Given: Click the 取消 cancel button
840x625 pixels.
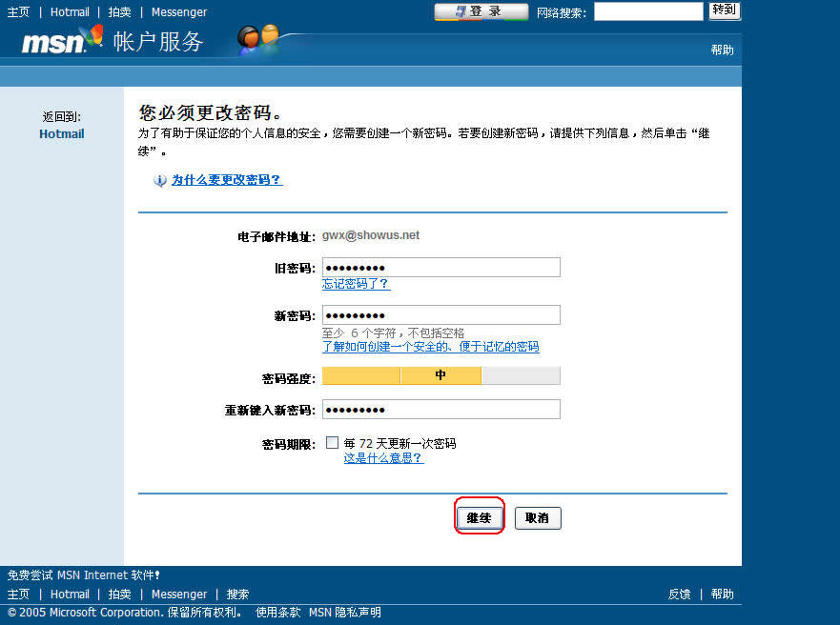Looking at the screenshot, I should 538,517.
